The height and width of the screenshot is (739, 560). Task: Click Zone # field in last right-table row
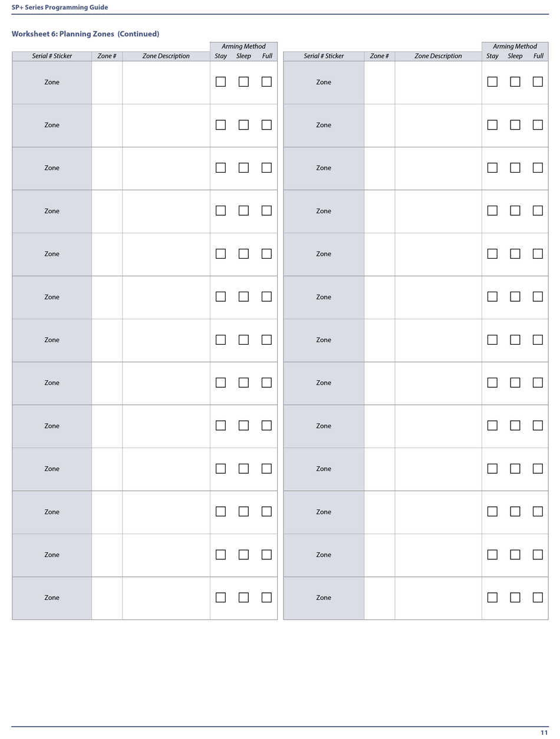point(380,598)
